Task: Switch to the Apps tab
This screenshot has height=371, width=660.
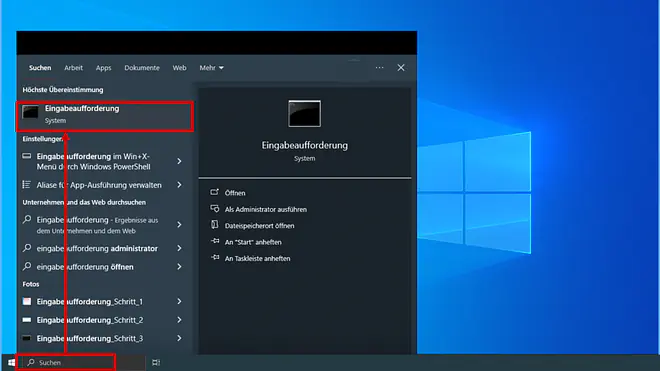Action: [104, 68]
